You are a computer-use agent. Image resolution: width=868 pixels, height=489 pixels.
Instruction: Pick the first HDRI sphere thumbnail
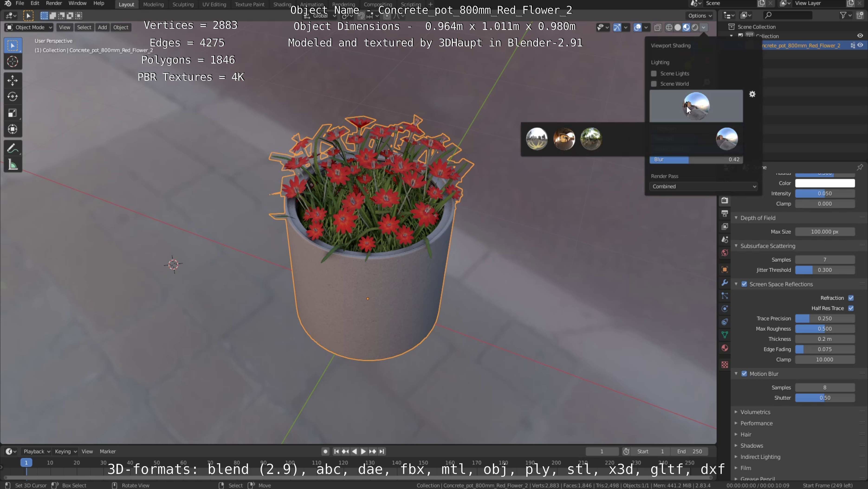tap(536, 139)
